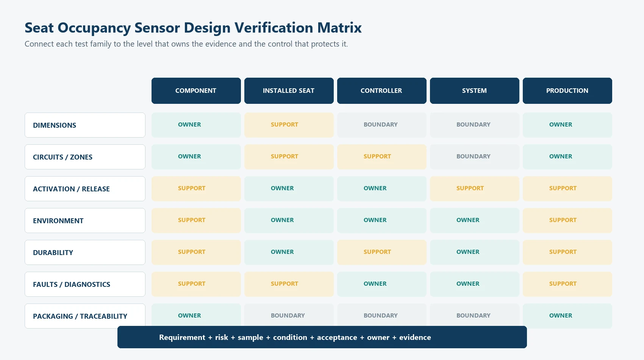Click BOUNDARY cell for Dimensions under System
The width and height of the screenshot is (644, 360).
point(475,125)
